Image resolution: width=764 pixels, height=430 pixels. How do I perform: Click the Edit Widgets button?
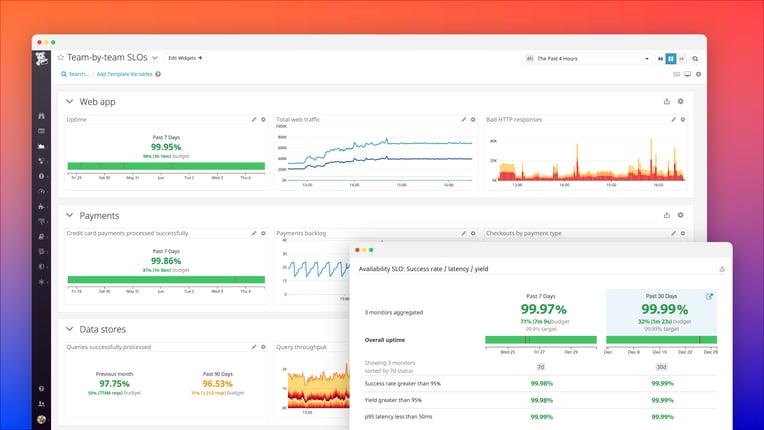click(x=185, y=58)
